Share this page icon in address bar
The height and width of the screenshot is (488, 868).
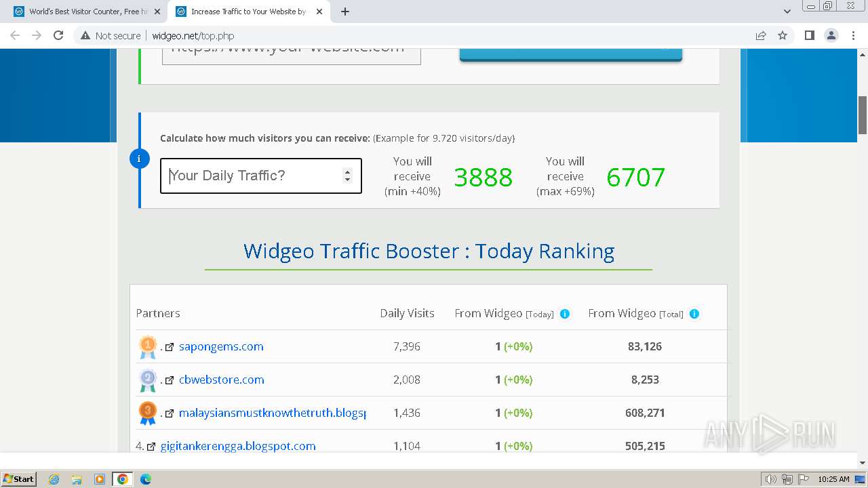(761, 36)
